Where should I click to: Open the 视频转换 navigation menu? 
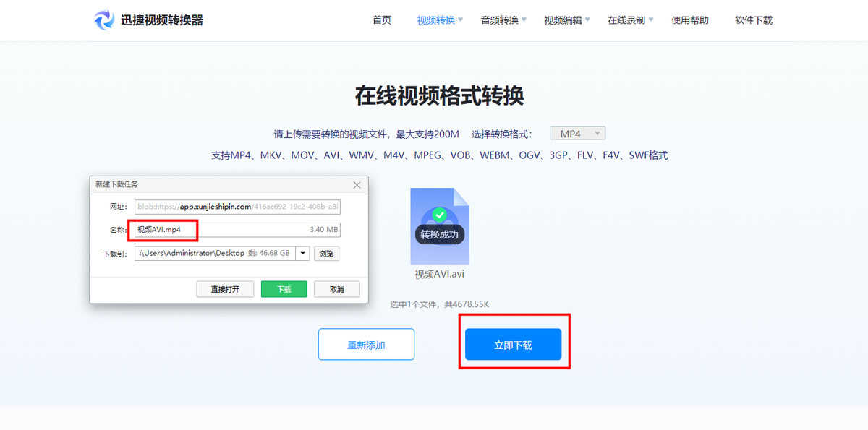click(x=440, y=20)
